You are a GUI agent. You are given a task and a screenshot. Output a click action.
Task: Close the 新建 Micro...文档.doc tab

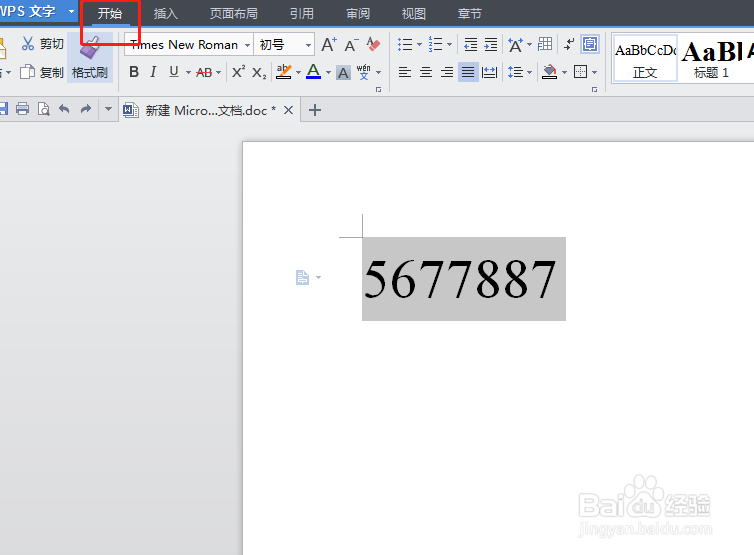[289, 110]
